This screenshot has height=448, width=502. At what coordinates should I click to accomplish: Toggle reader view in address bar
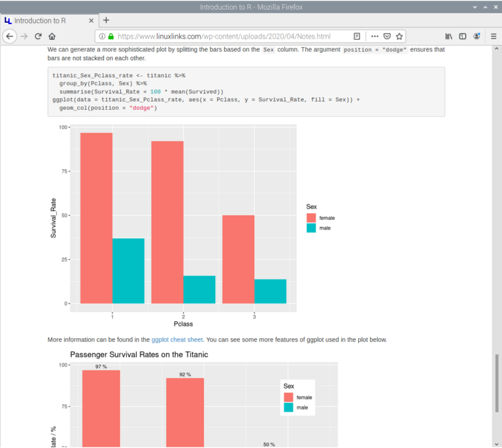357,36
